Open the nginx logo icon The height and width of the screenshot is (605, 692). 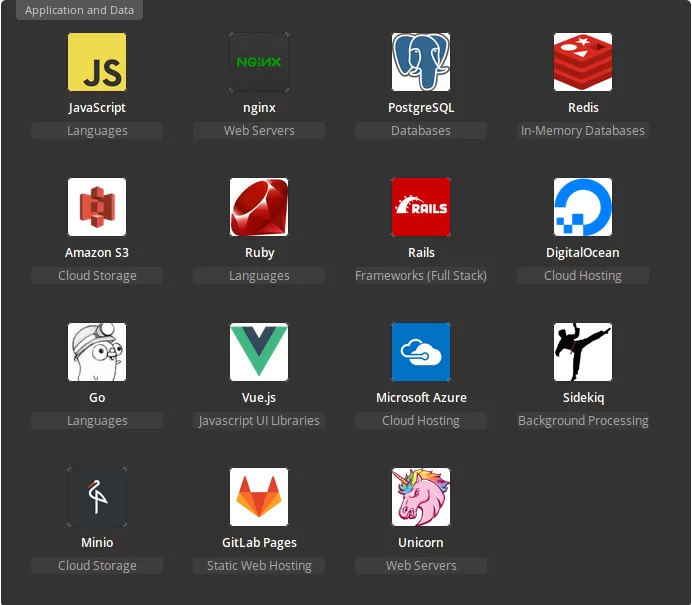tap(259, 62)
